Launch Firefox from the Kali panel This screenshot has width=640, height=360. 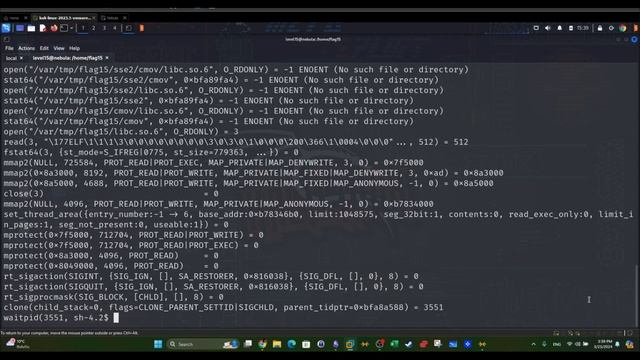pos(54,28)
